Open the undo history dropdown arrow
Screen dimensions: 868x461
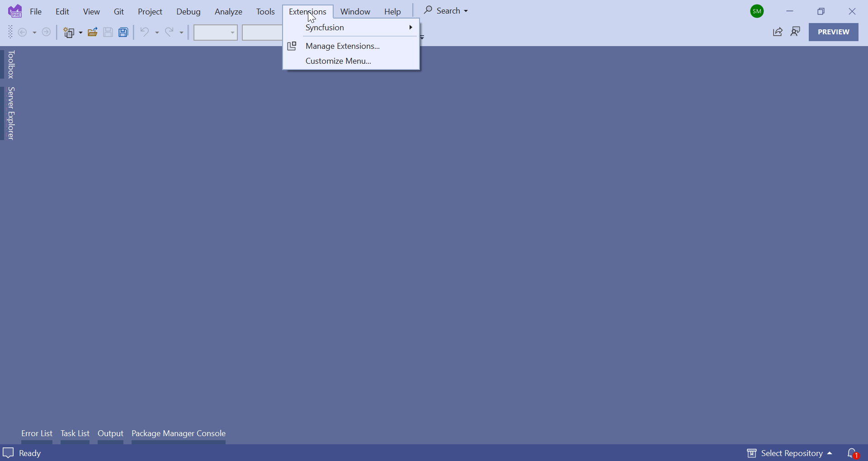(157, 32)
